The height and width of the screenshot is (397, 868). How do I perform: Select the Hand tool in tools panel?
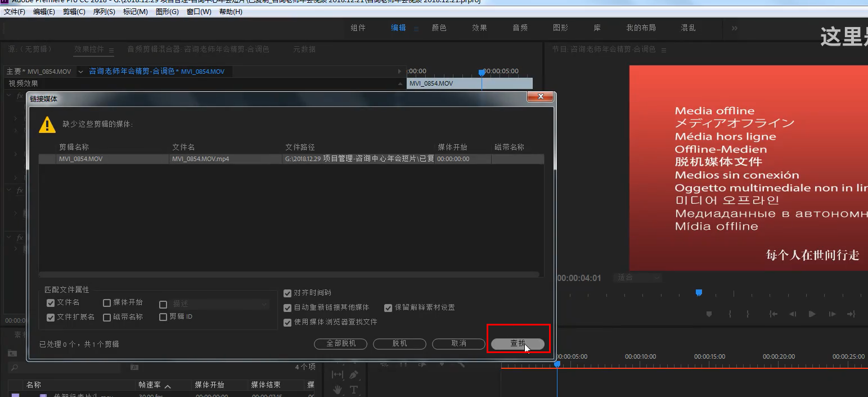tap(337, 390)
